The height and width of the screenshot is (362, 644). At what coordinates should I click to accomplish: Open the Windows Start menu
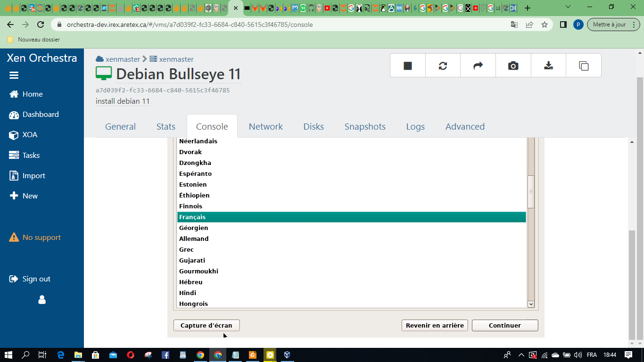pos(8,355)
